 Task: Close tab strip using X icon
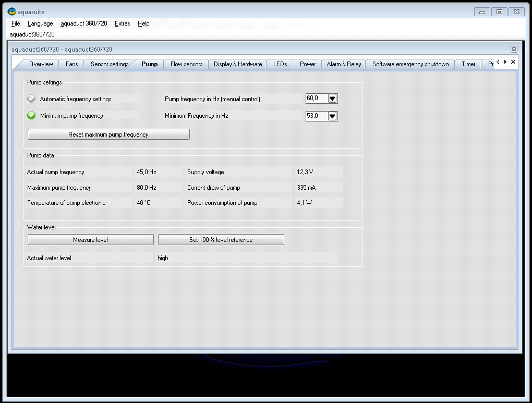click(x=513, y=62)
